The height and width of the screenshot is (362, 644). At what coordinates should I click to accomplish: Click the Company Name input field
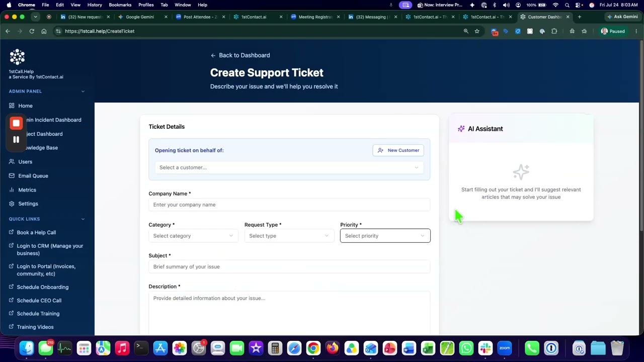[289, 205]
